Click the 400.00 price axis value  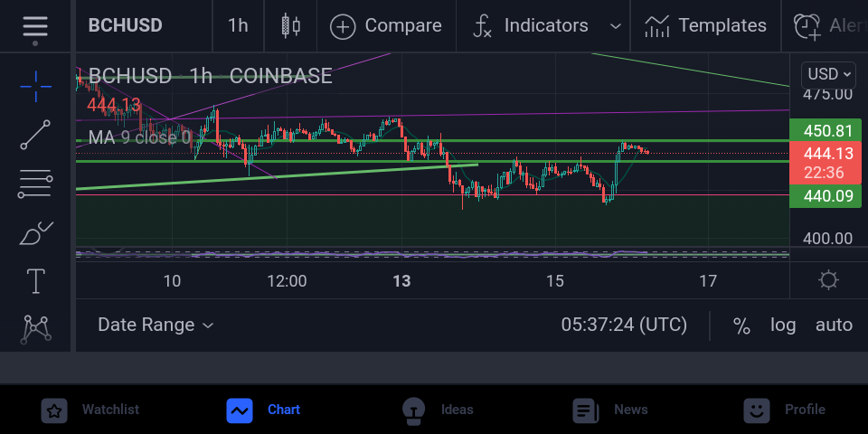pyautogui.click(x=827, y=239)
